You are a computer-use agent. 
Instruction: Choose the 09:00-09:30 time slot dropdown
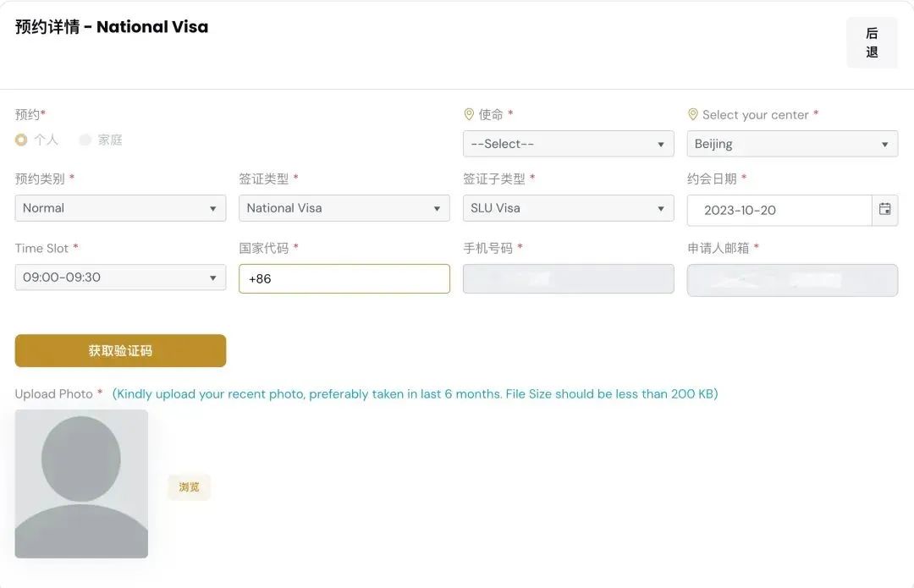120,278
